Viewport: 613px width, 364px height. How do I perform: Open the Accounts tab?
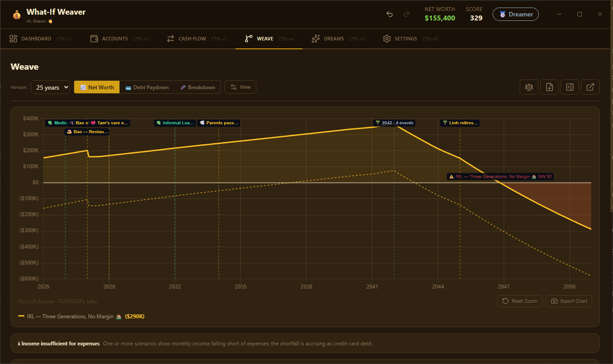point(119,39)
